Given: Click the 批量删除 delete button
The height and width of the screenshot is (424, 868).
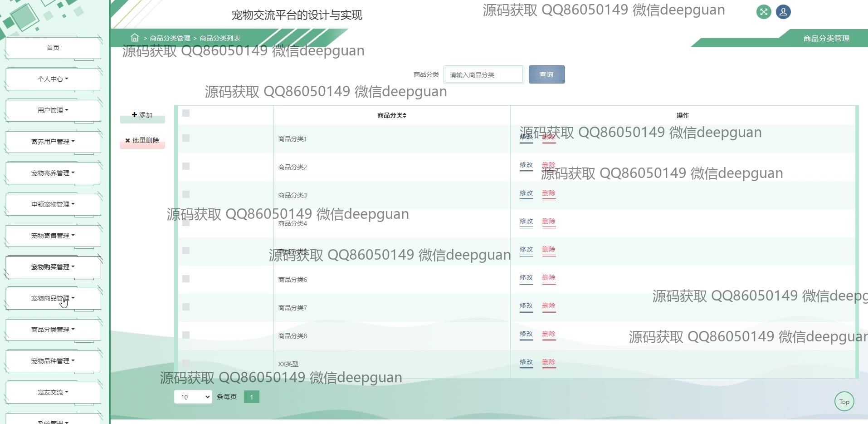Looking at the screenshot, I should click(142, 141).
